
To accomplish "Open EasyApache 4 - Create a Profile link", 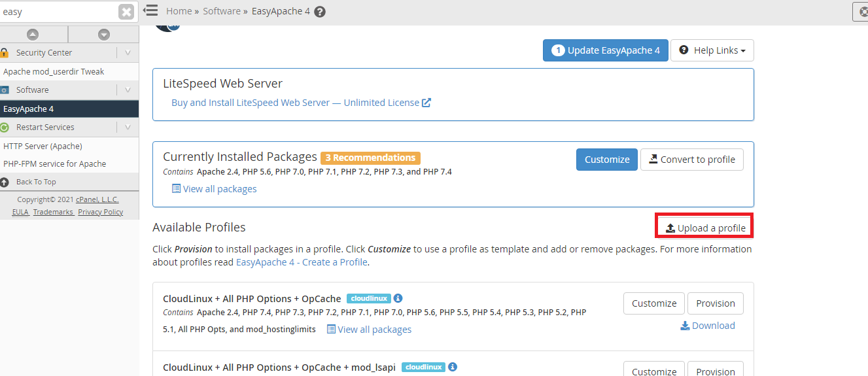I will point(302,262).
